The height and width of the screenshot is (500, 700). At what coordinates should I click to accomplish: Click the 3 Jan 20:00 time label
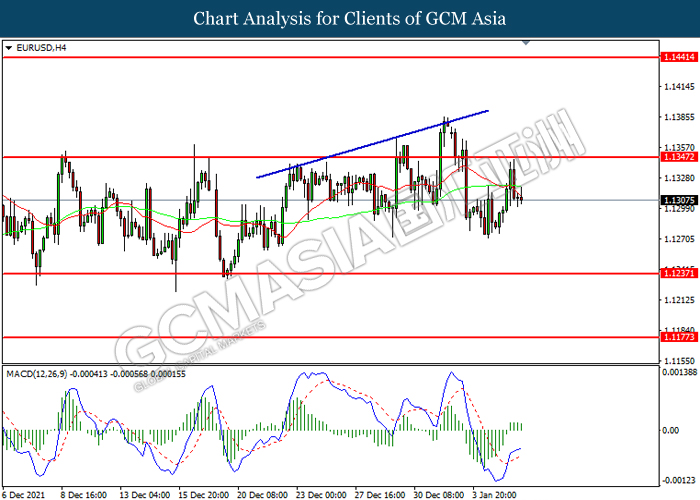495,495
